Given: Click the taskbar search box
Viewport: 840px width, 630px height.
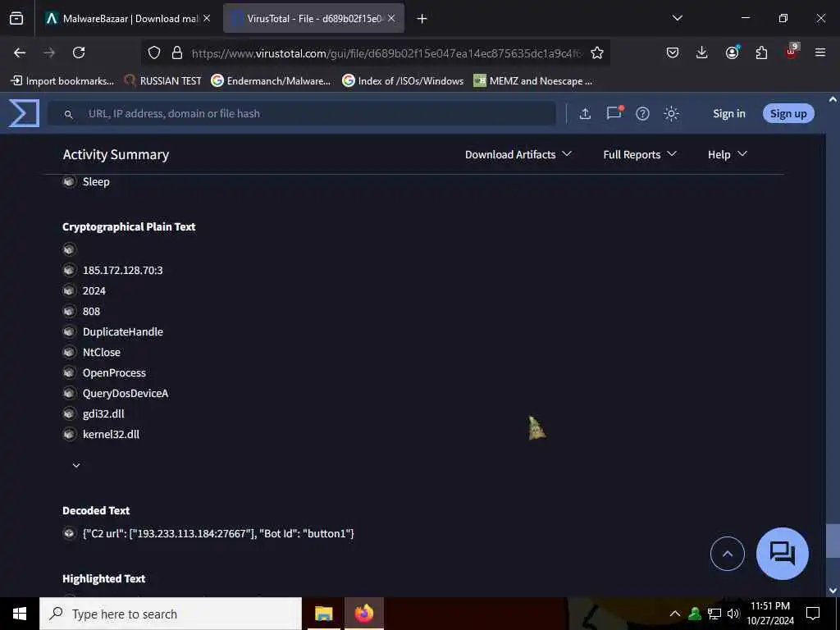Looking at the screenshot, I should (x=171, y=614).
